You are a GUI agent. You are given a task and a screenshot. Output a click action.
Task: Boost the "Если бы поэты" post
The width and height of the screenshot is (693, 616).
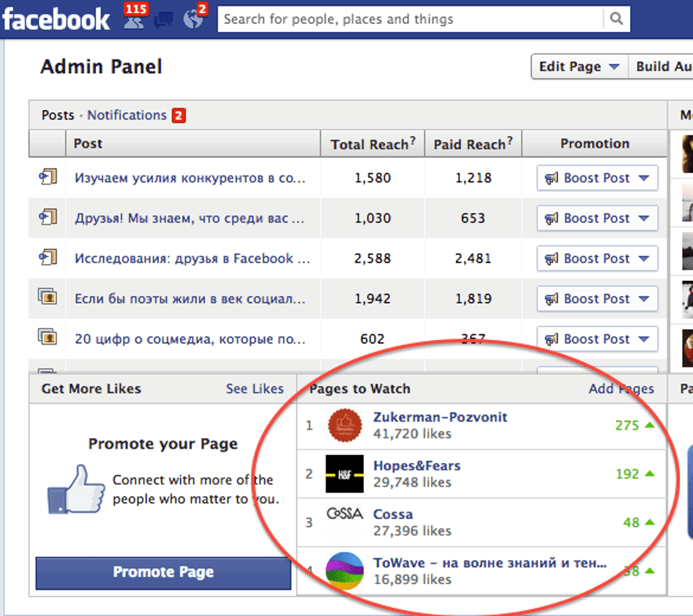point(597,299)
